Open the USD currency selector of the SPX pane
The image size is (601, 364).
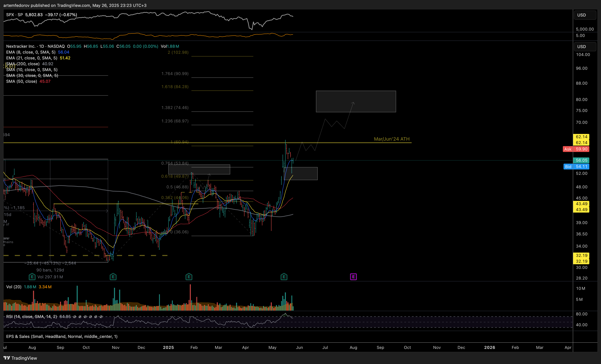tap(585, 15)
